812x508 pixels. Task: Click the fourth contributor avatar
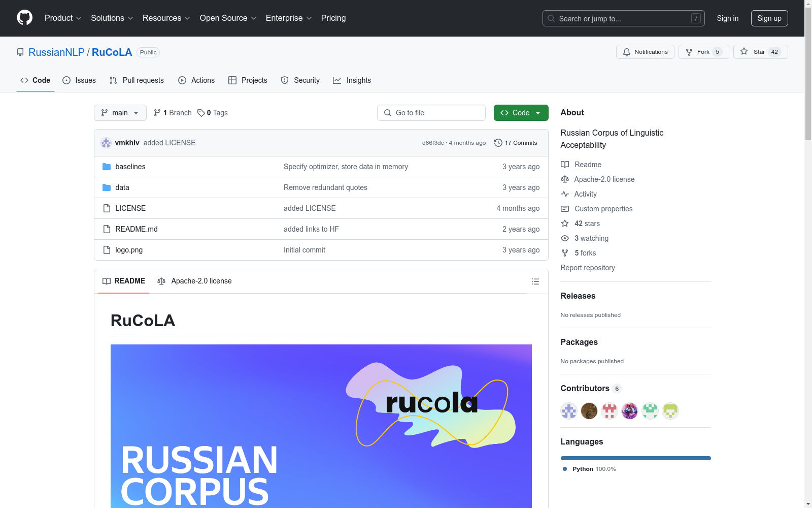[x=630, y=411]
